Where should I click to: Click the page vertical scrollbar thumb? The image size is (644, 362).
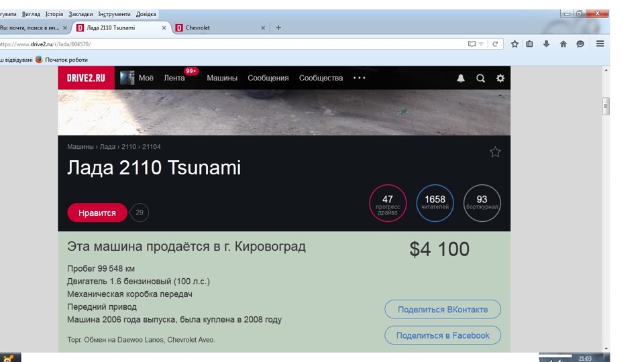(x=606, y=107)
